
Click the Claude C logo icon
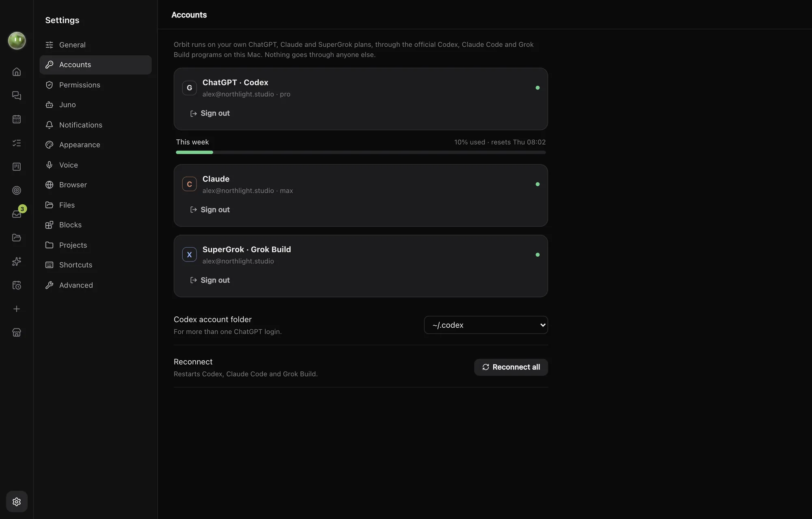point(189,184)
